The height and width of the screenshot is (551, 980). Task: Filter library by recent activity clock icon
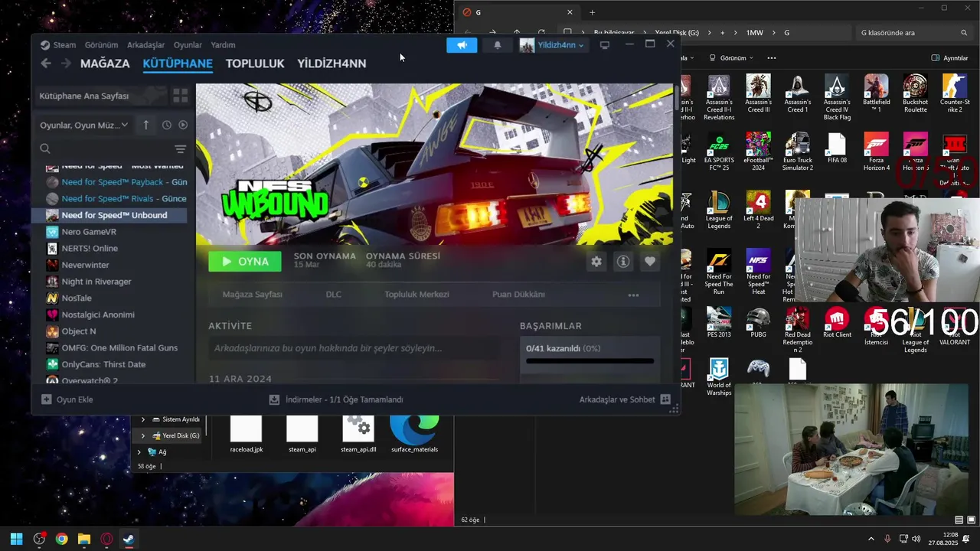pyautogui.click(x=166, y=125)
